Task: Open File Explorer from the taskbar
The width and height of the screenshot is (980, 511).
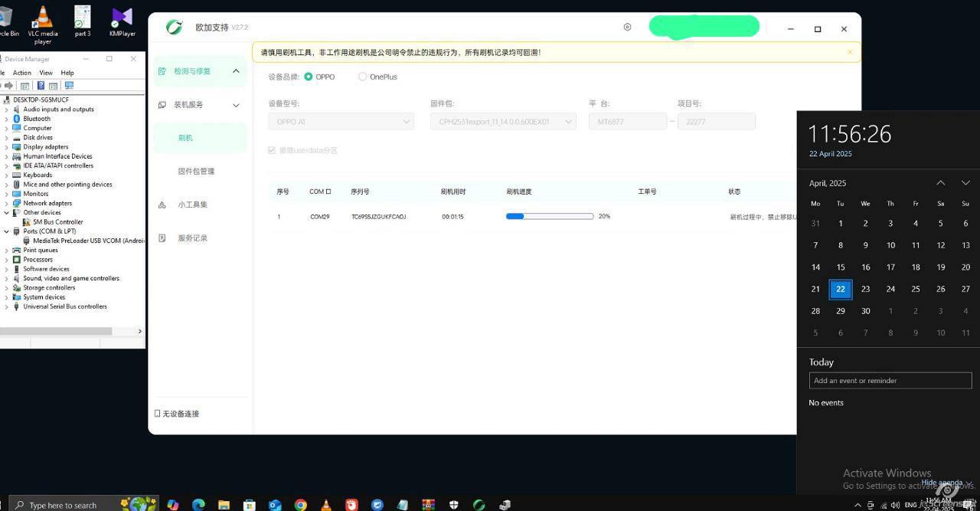Action: click(224, 504)
